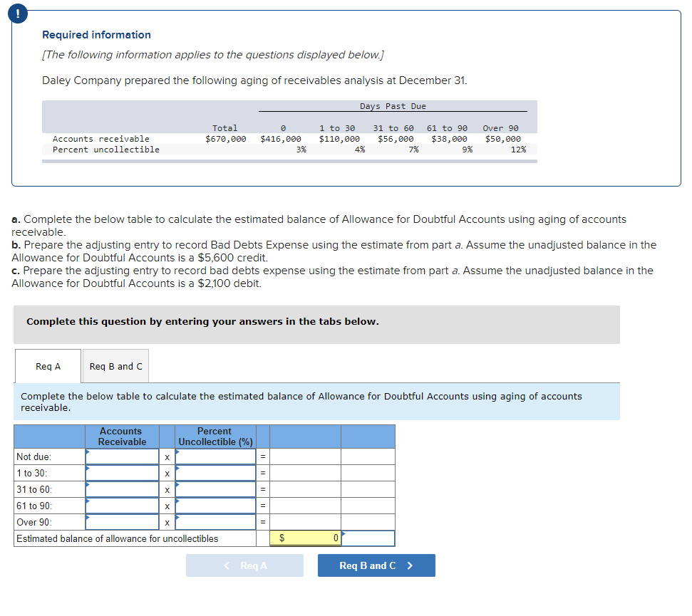The height and width of the screenshot is (616, 692).
Task: Click the '$38,000' amount under 61 to 90
Action: click(x=449, y=139)
